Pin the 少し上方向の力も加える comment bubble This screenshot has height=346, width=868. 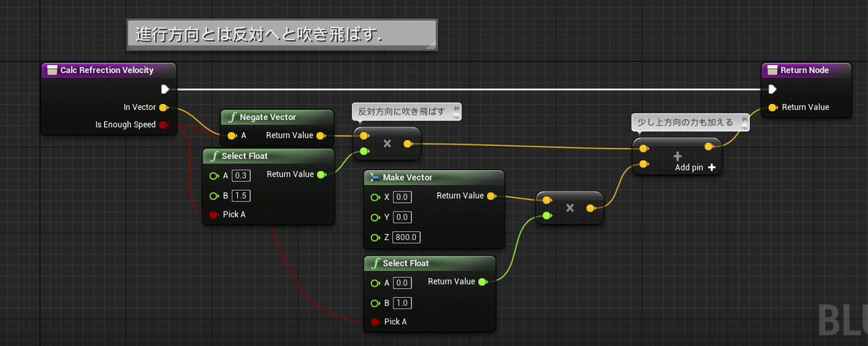pyautogui.click(x=743, y=118)
